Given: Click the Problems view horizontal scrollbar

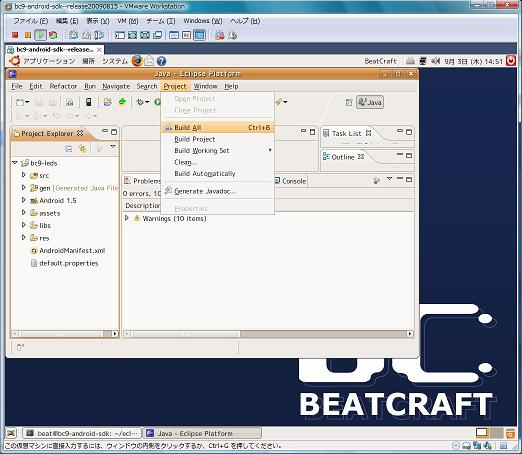Looking at the screenshot, I should 269,334.
